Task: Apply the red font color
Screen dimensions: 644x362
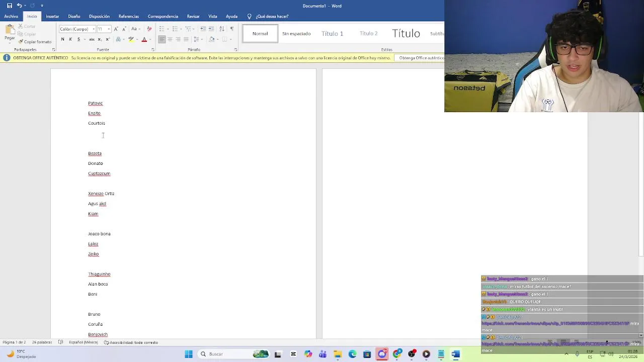Action: click(x=144, y=39)
